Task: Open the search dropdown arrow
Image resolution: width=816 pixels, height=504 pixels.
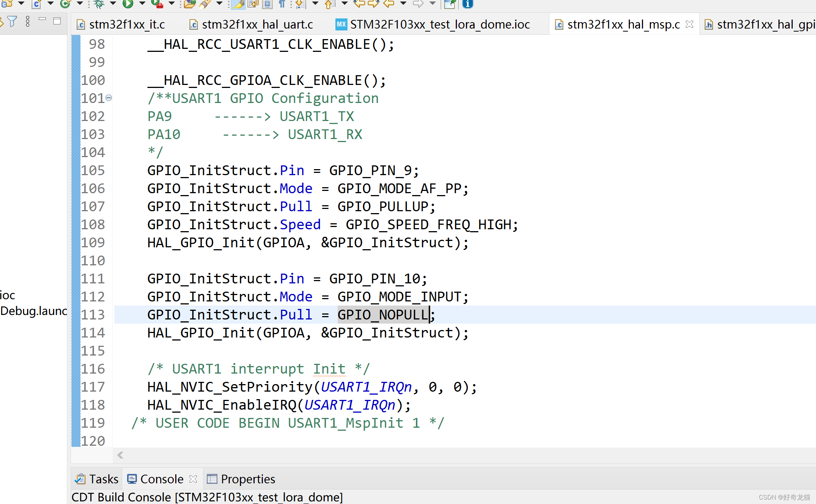Action: (x=220, y=4)
